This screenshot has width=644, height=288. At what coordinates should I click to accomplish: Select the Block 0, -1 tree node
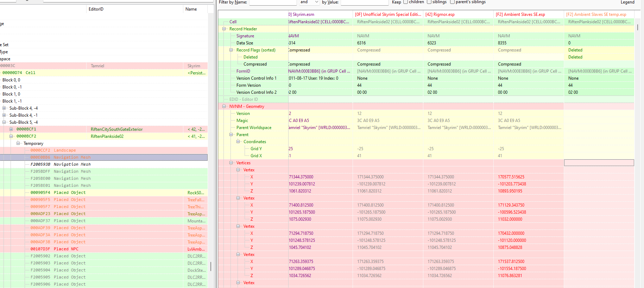tap(12, 87)
